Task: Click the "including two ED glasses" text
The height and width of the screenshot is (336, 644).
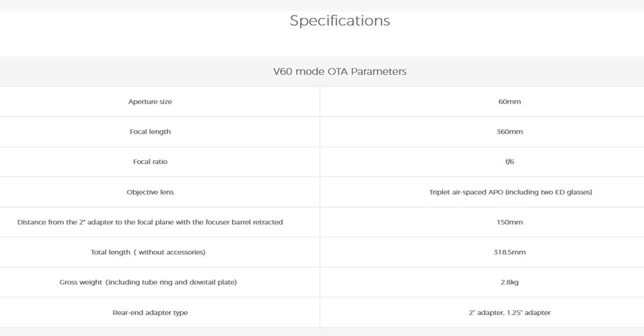Action: tap(557, 192)
